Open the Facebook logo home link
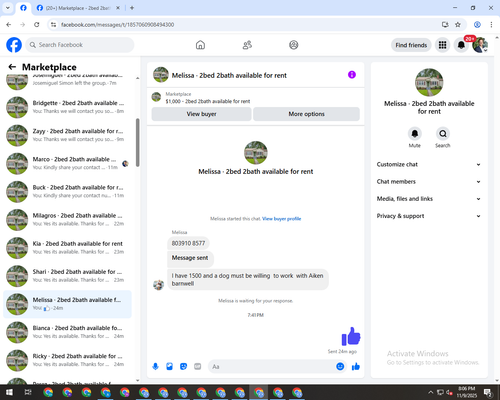This screenshot has height=400, width=500. click(14, 45)
